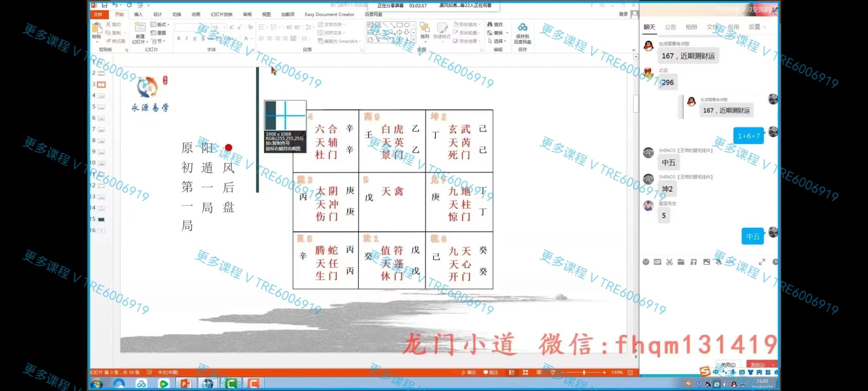Switch to Slide Sorter view in status bar
The image size is (868, 391).
pos(526,372)
